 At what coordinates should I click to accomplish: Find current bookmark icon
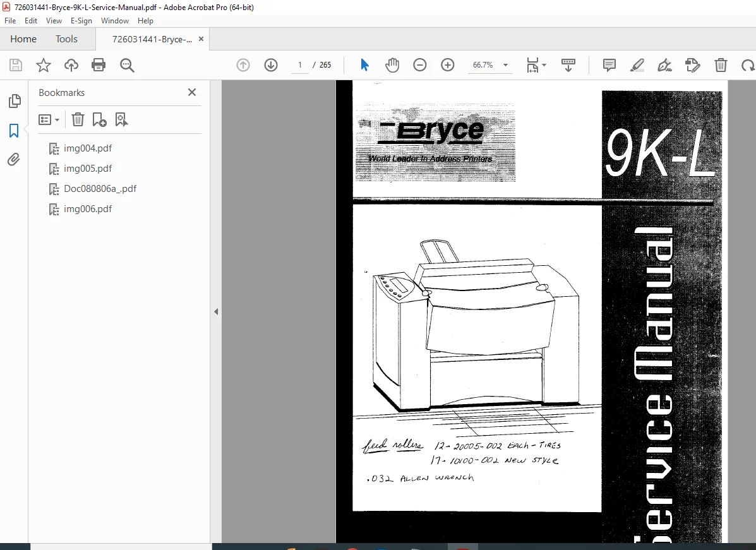coord(121,119)
